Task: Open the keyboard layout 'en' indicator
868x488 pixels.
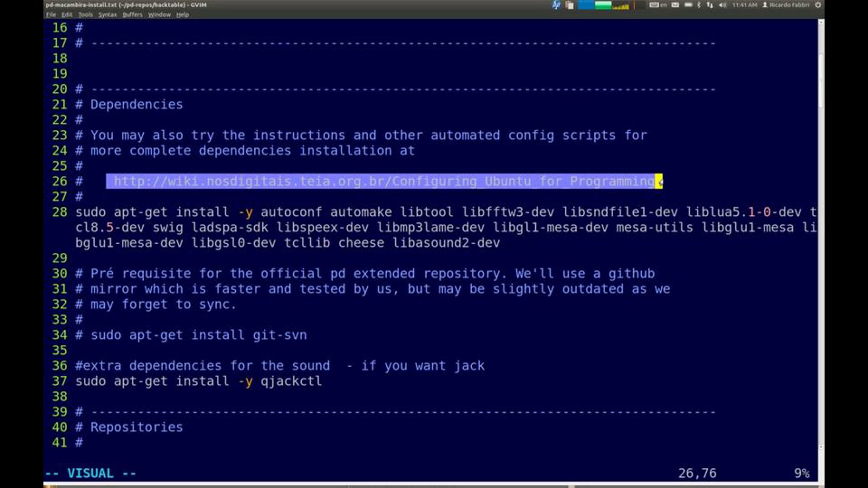Action: click(x=658, y=5)
